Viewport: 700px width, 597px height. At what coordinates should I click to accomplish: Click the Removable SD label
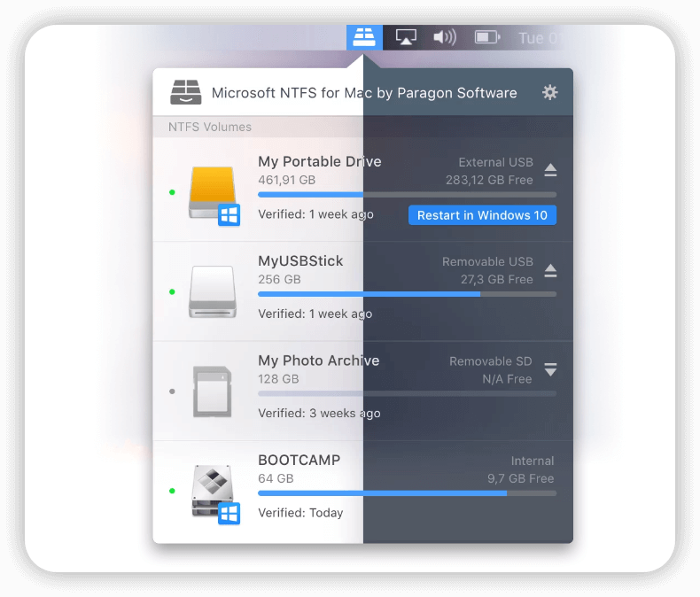coord(491,361)
